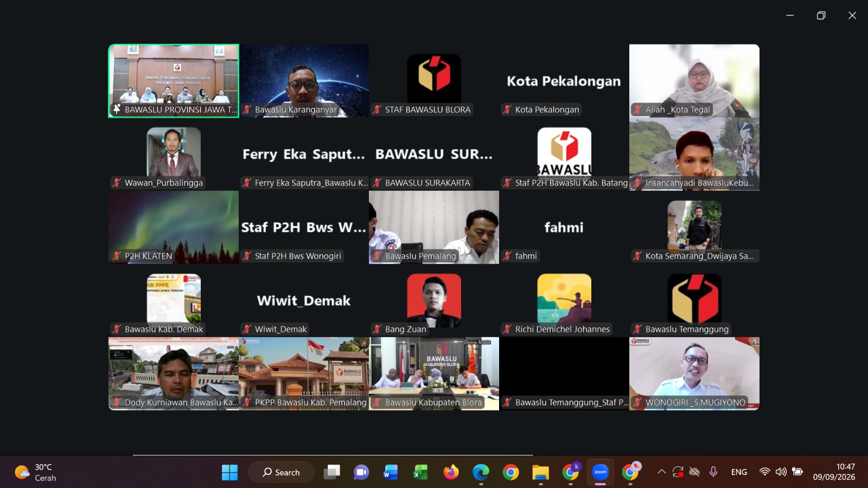The image size is (868, 488).
Task: Click muted mic icon next to fahmi label
Action: 507,256
